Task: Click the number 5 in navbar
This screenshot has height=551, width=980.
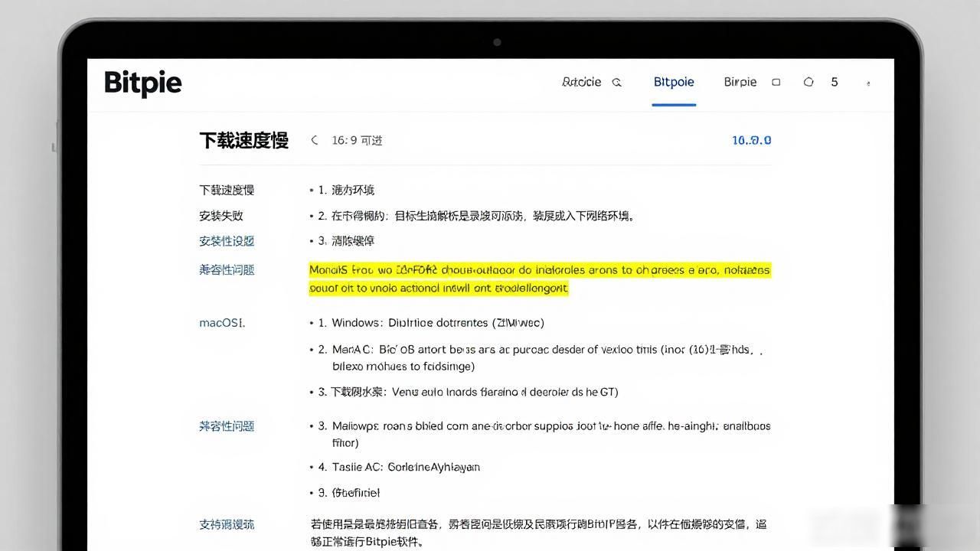Action: tap(835, 82)
